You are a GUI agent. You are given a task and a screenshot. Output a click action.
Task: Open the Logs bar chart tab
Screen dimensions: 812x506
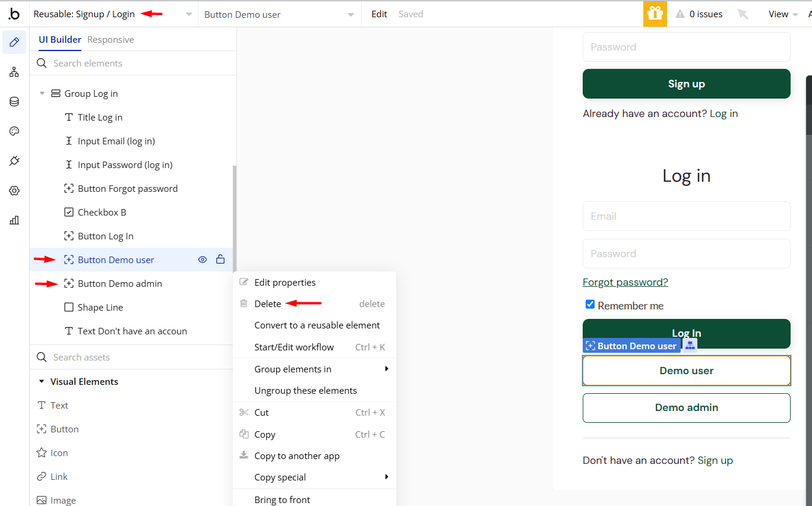[14, 220]
